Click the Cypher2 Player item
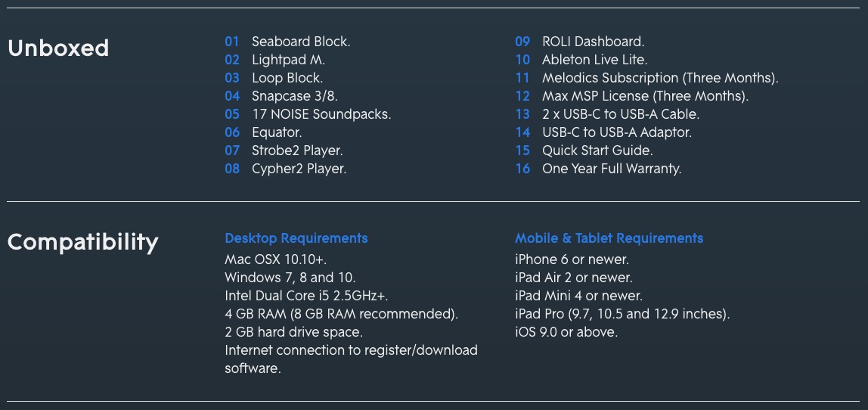This screenshot has height=410, width=868. (299, 169)
